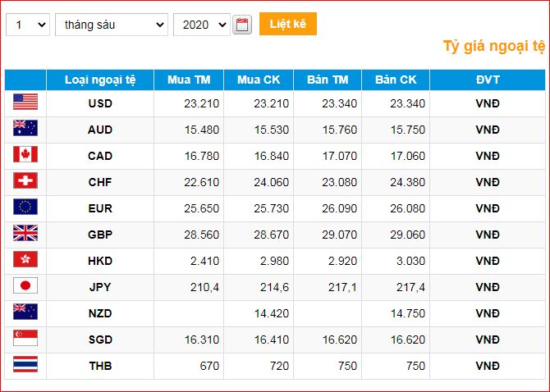The height and width of the screenshot is (392, 550).
Task: Click USD Mua TM value 23.210
Action: click(202, 103)
